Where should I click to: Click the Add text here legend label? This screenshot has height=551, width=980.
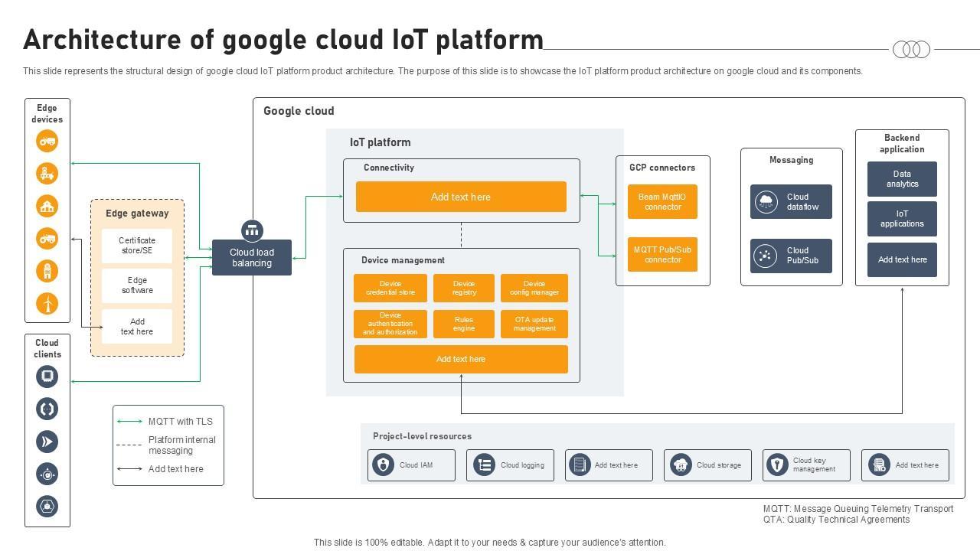pyautogui.click(x=176, y=469)
